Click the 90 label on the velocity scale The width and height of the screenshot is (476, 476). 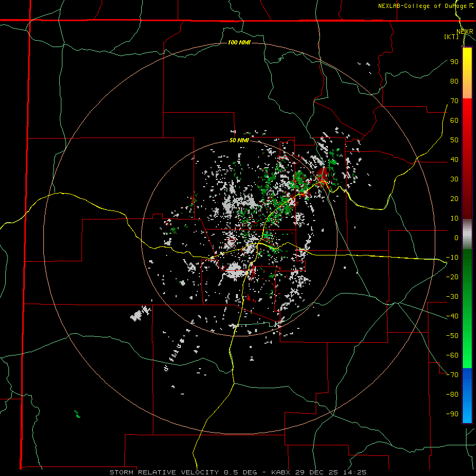tap(454, 62)
